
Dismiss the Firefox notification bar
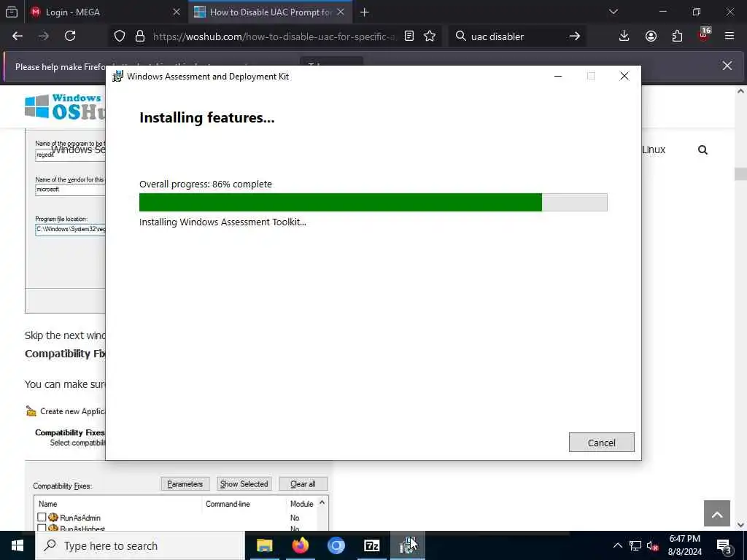(727, 66)
